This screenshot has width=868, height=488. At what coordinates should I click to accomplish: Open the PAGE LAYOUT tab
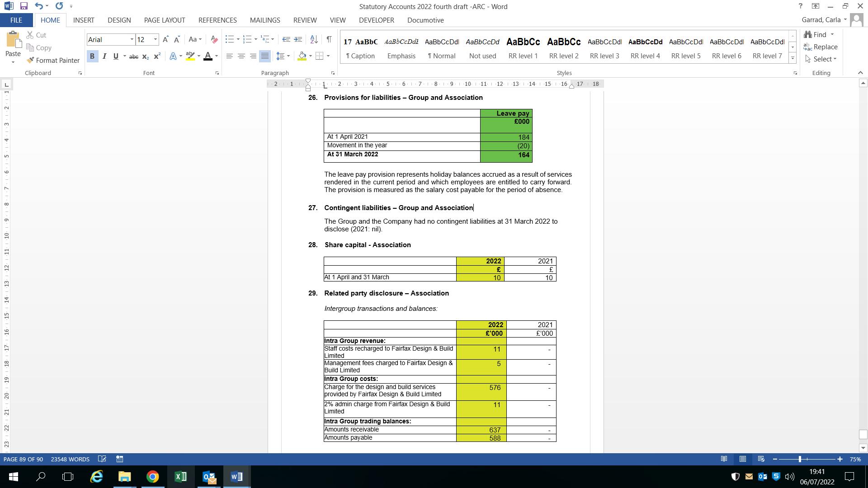click(x=165, y=20)
